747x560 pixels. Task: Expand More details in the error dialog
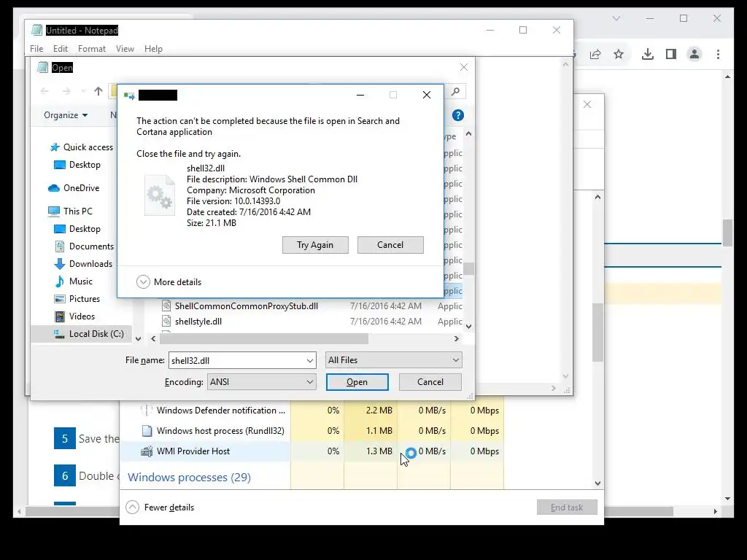(169, 282)
